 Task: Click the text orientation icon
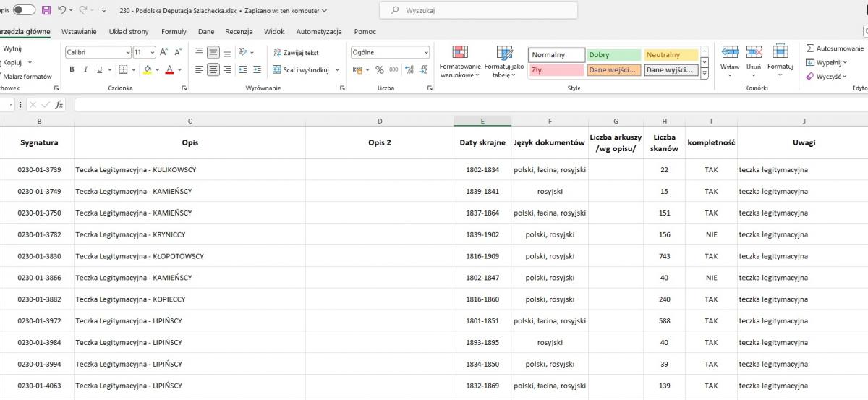[244, 52]
